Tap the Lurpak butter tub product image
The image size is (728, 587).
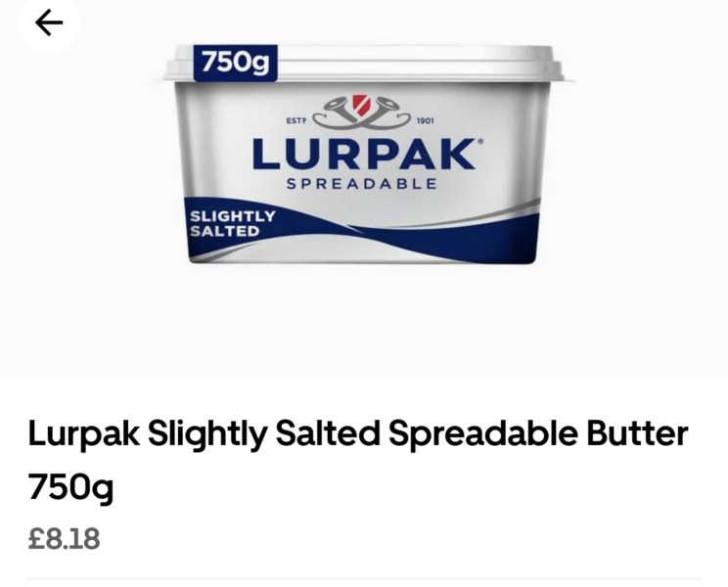coord(369,154)
